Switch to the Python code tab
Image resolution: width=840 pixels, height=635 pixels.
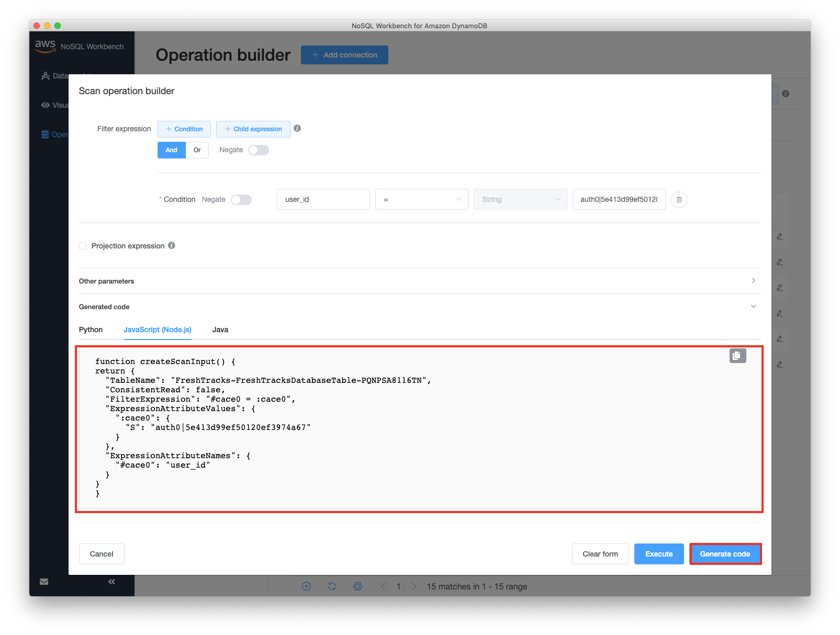(x=91, y=330)
